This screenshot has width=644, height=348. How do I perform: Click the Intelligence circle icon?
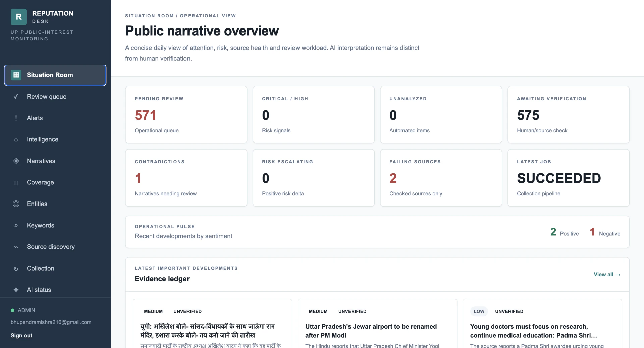(16, 139)
